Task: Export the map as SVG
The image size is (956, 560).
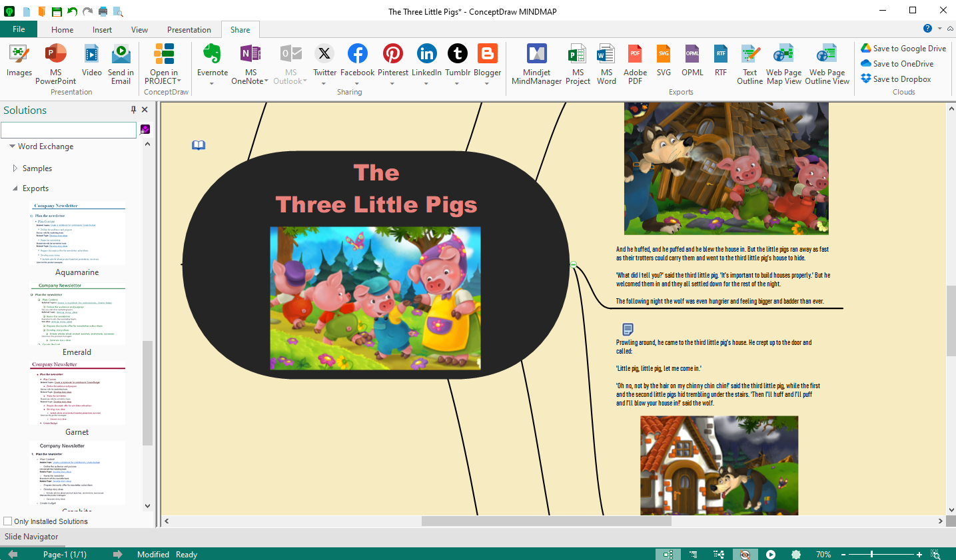Action: [664, 61]
